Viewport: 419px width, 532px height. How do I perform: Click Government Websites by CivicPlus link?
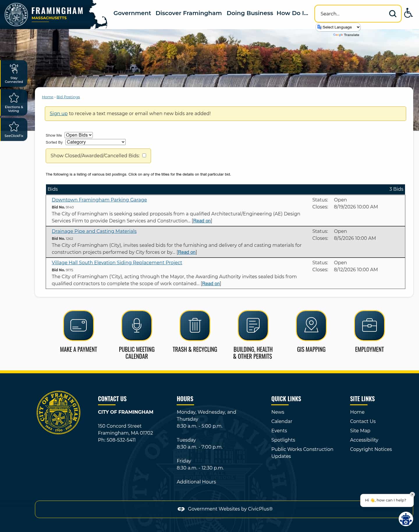(x=230, y=509)
